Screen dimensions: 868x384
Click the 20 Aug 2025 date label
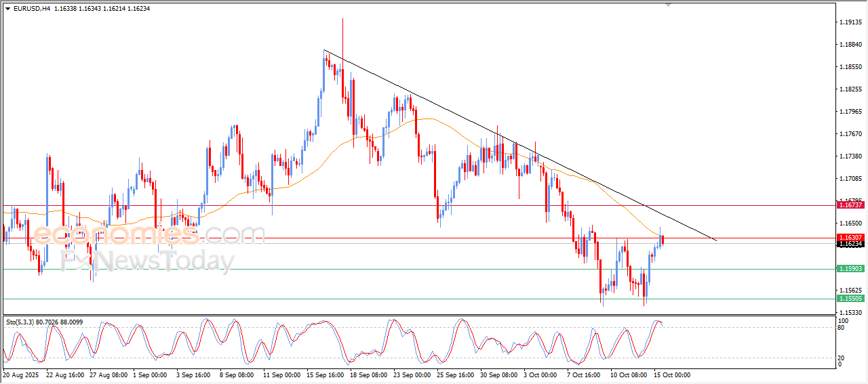tap(22, 375)
